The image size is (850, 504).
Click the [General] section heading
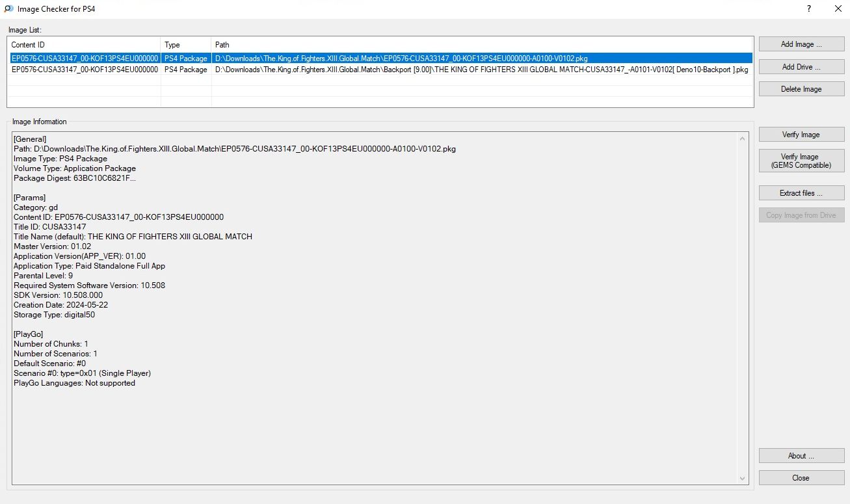pos(30,139)
